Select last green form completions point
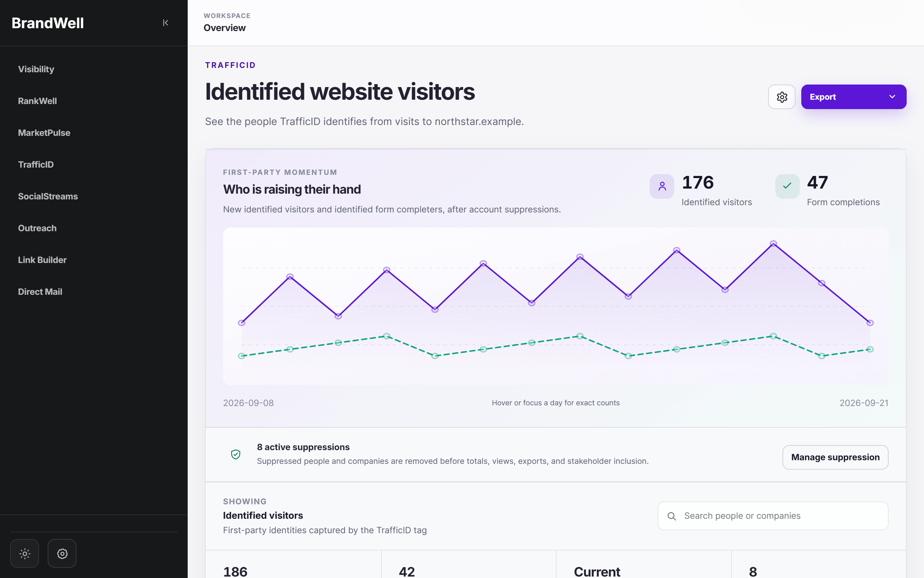924x578 pixels. (x=870, y=349)
